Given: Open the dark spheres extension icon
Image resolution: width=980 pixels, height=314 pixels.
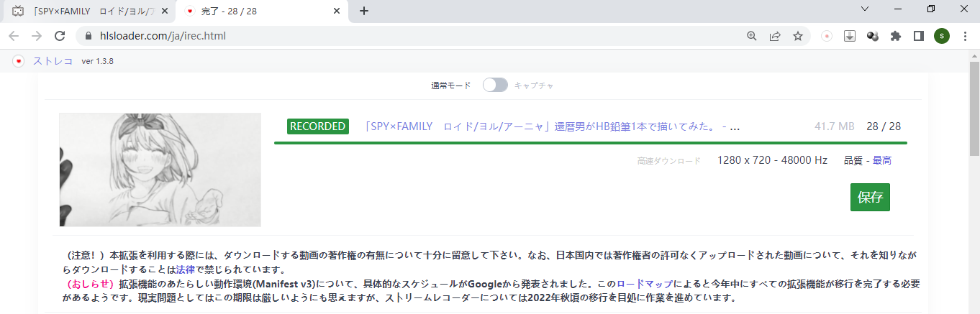Looking at the screenshot, I should pos(873,36).
